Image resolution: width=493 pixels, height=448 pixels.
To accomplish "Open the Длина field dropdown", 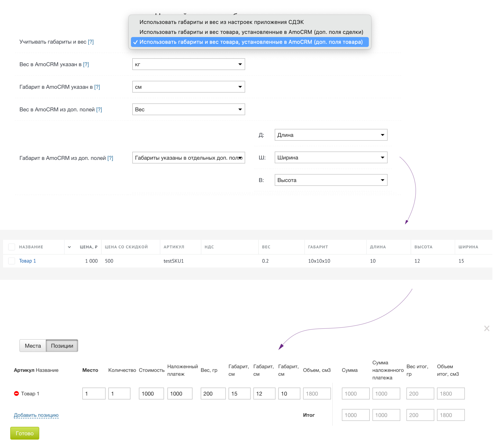I will pos(331,135).
